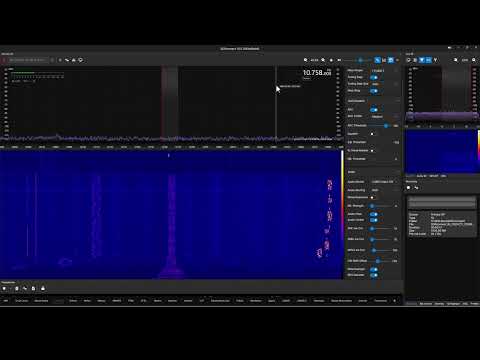Click the rightmost magnifier in the right panel toolbar

click(474, 60)
